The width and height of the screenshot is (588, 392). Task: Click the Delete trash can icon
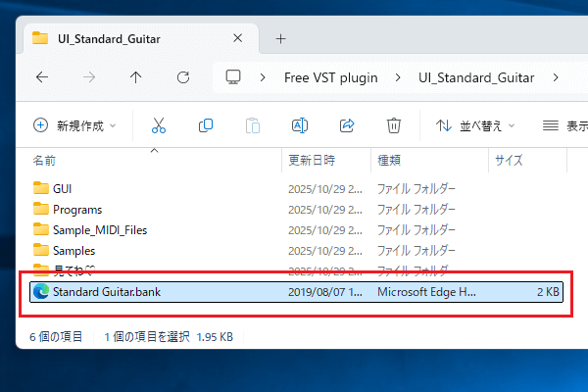(393, 125)
